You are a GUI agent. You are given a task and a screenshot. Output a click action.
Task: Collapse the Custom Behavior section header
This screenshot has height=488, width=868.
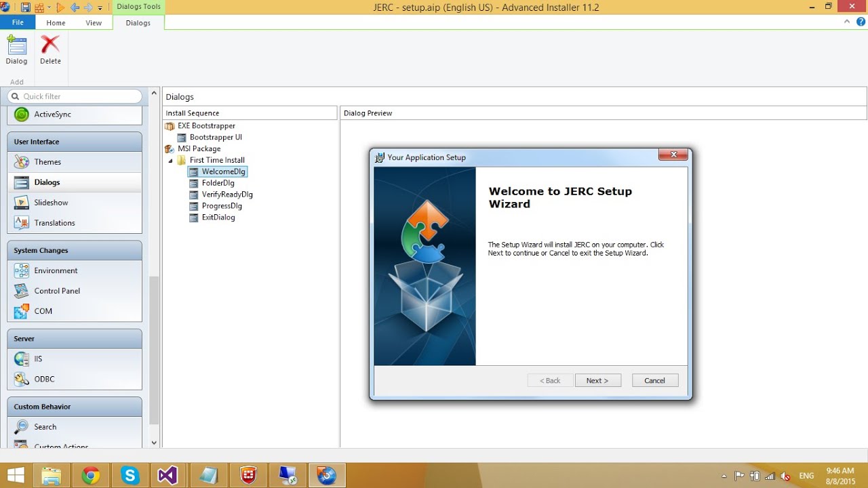(x=75, y=407)
